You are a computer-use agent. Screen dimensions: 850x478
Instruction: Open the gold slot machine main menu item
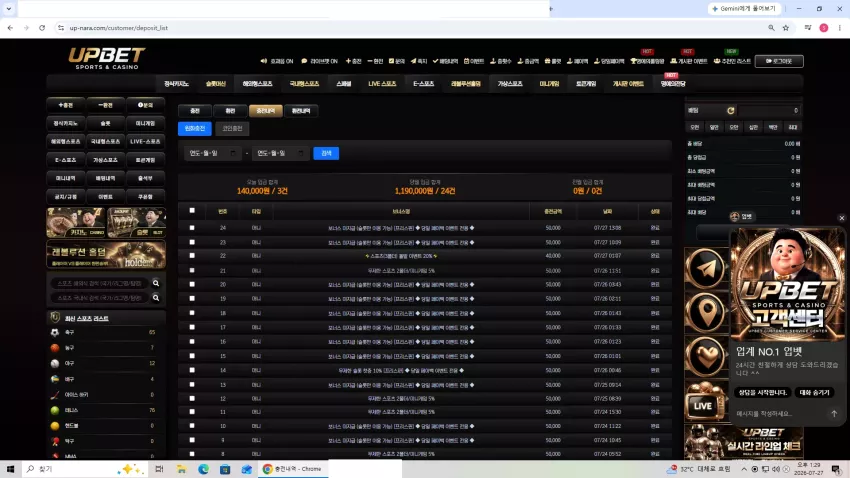[x=216, y=84]
